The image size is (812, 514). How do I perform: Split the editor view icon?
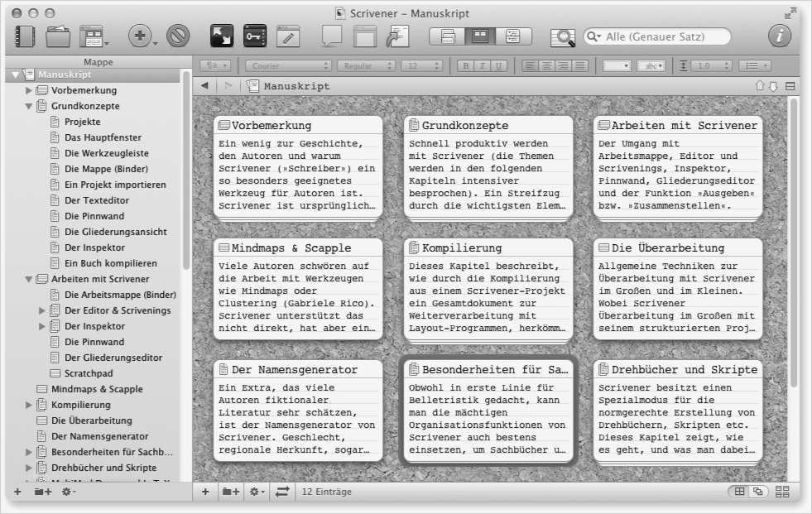click(x=790, y=86)
